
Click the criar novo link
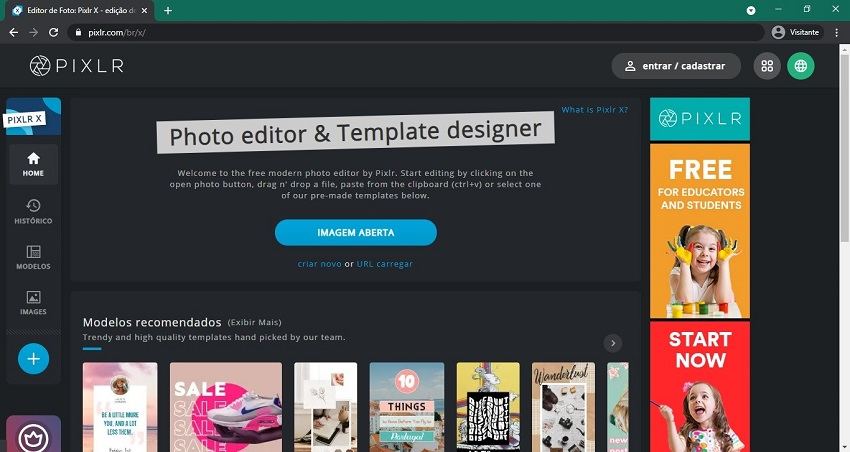coord(319,264)
